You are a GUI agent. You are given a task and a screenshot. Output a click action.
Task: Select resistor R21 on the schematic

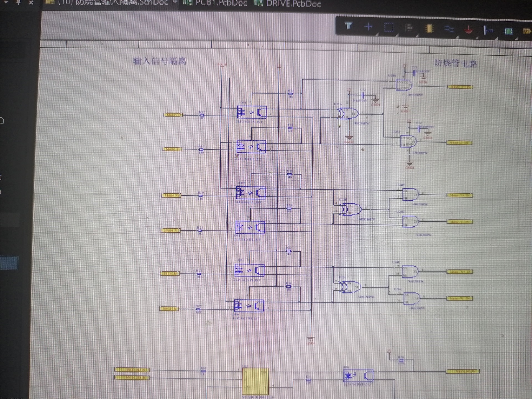click(x=199, y=230)
